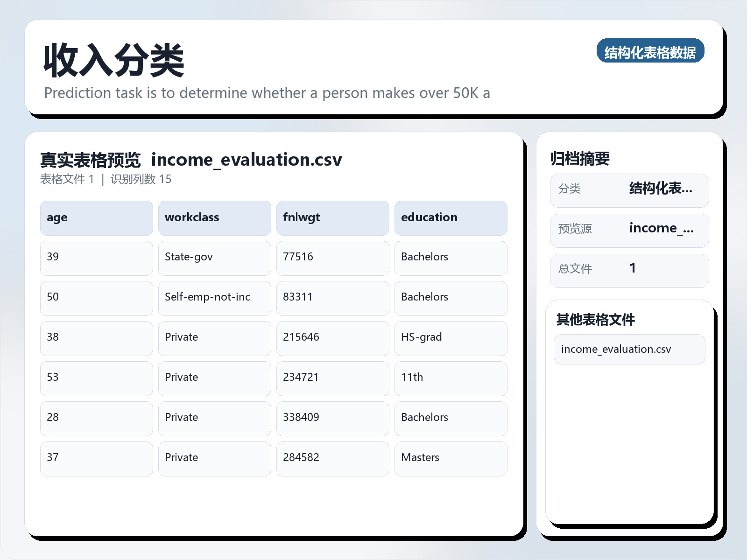Select the age column header

point(96,217)
